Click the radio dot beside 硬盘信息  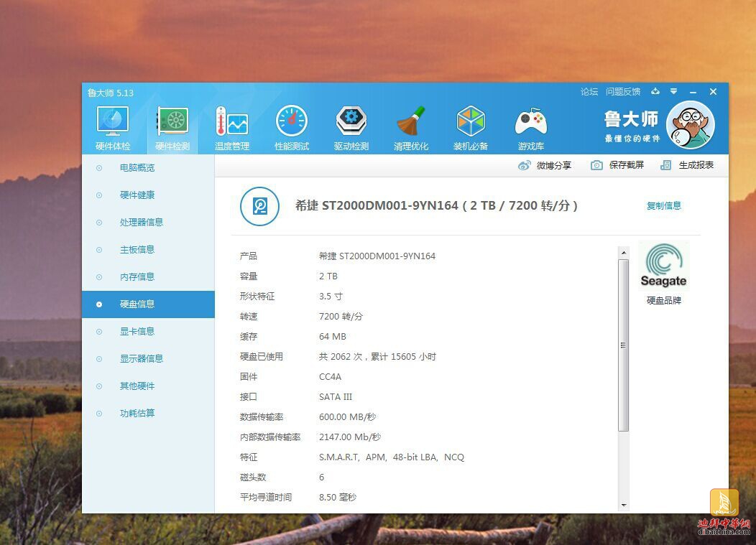pos(99,304)
